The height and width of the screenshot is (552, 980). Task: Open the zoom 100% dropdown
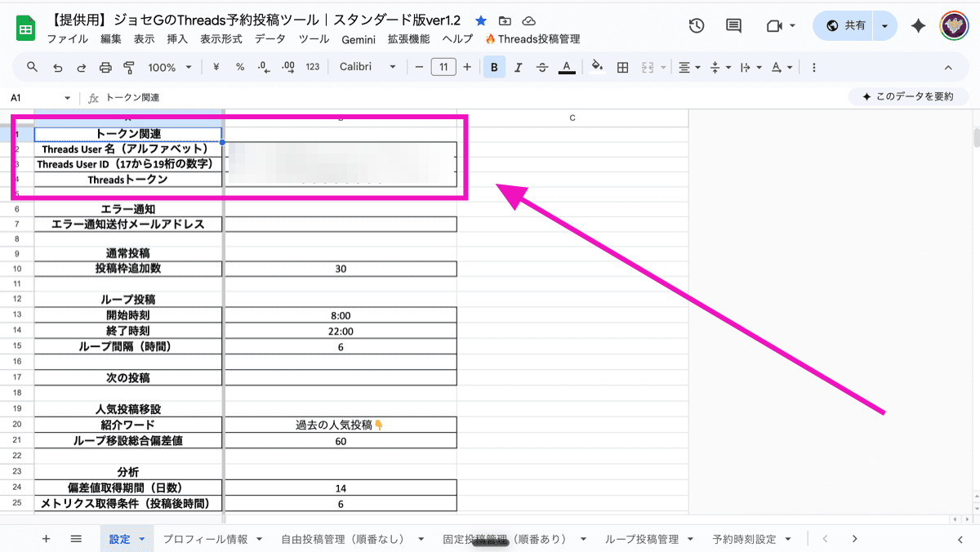(170, 67)
